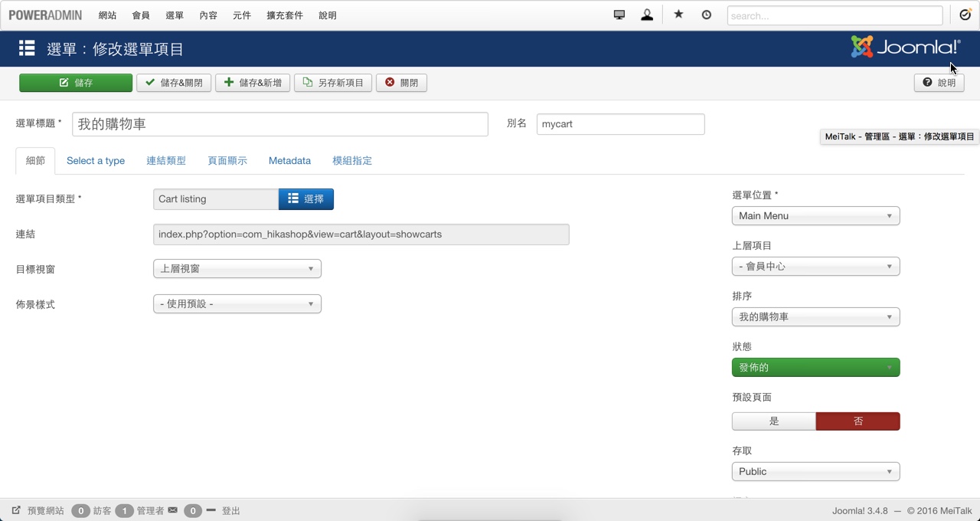
Task: Switch to the Metadata tab
Action: click(289, 161)
